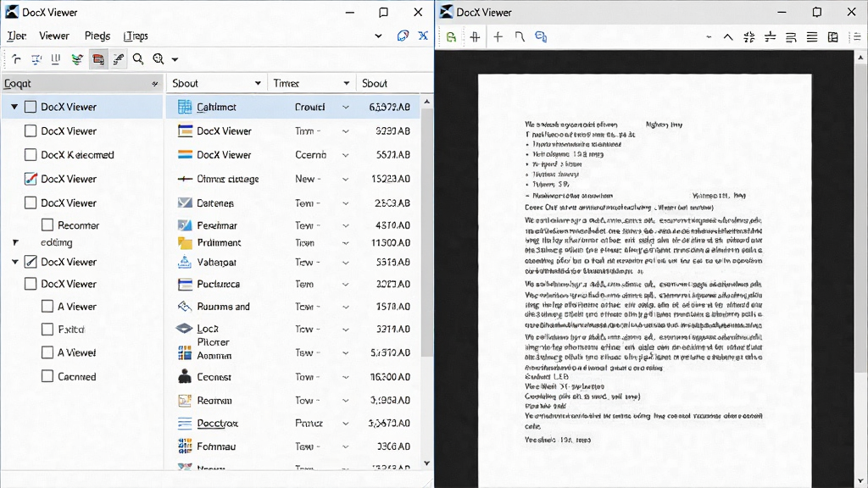Screen dimensions: 868x488
Task: Click the zoom magnifier with dropdown icon
Action: click(159, 58)
